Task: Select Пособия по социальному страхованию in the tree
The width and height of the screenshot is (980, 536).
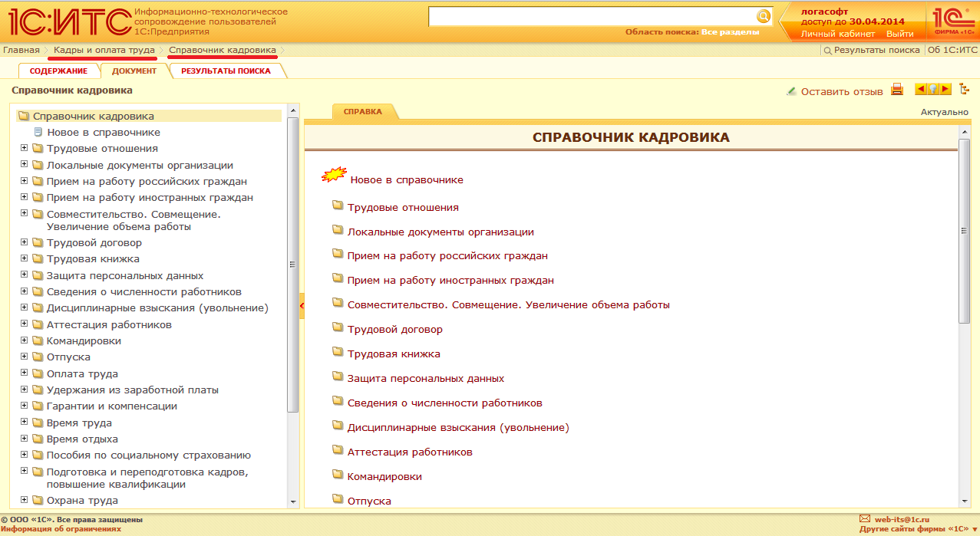Action: [149, 455]
